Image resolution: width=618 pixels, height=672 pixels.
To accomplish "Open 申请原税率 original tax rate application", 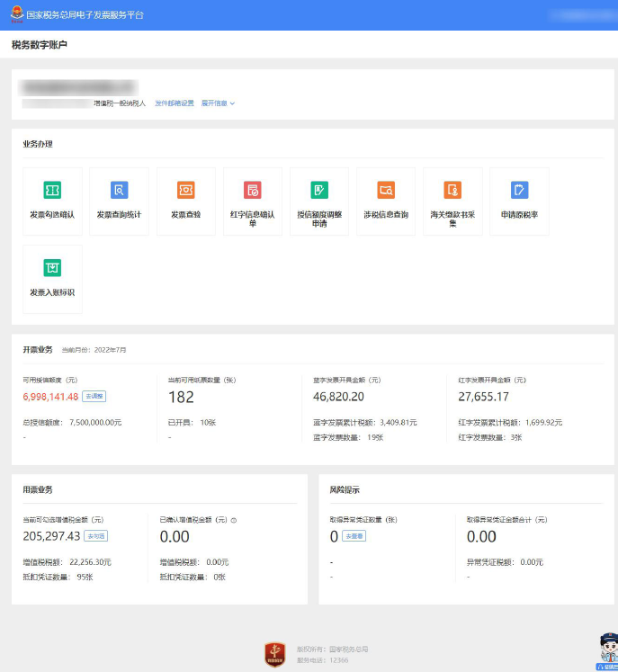I will (x=519, y=201).
